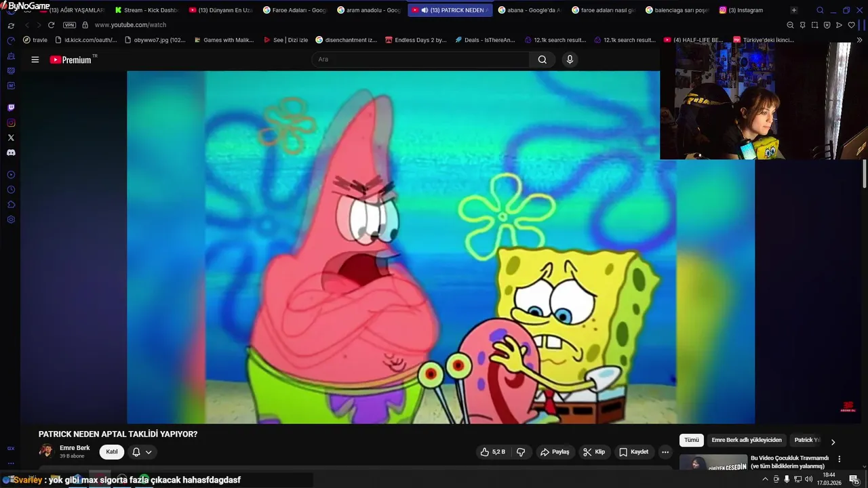Open new tab with plus button
The width and height of the screenshot is (868, 488).
794,10
